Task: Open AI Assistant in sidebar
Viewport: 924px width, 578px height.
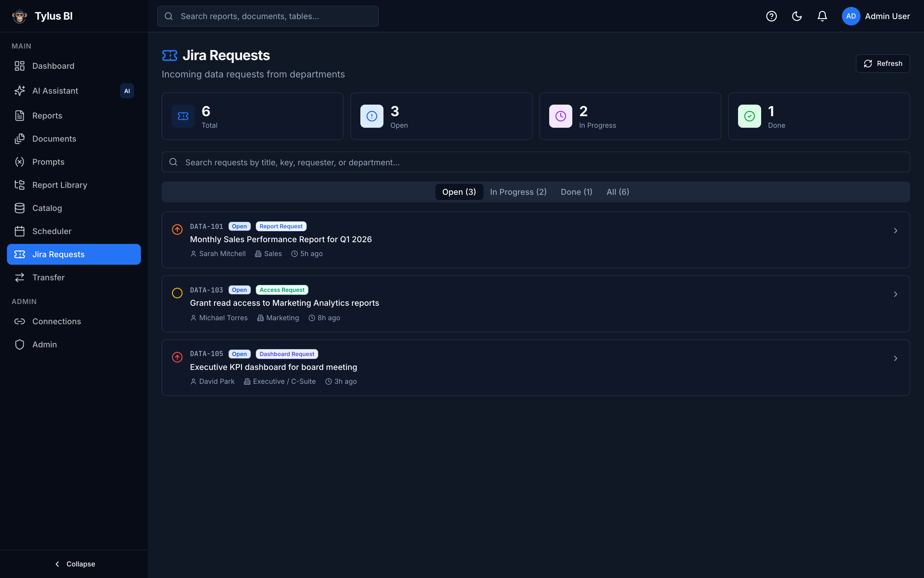Action: 74,90
